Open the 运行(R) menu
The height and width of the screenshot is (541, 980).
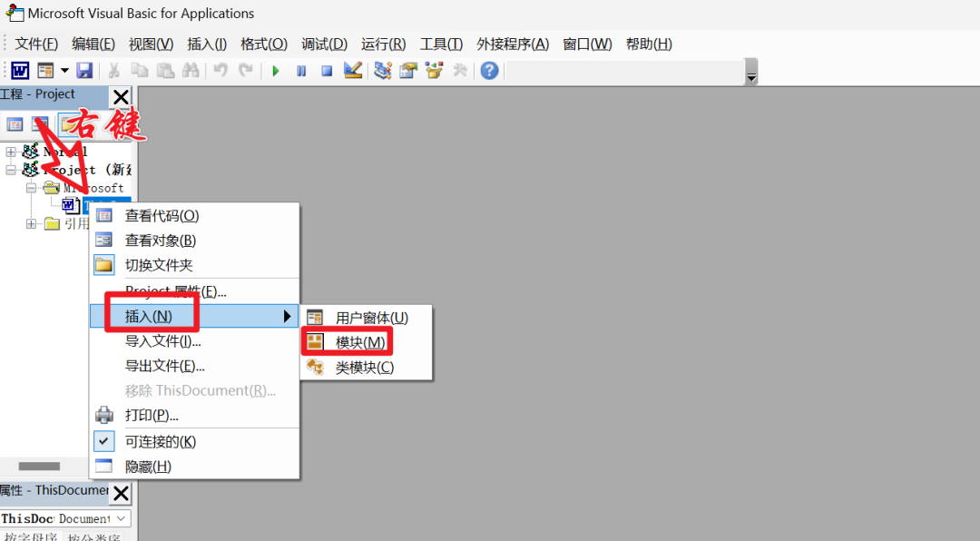(x=383, y=44)
